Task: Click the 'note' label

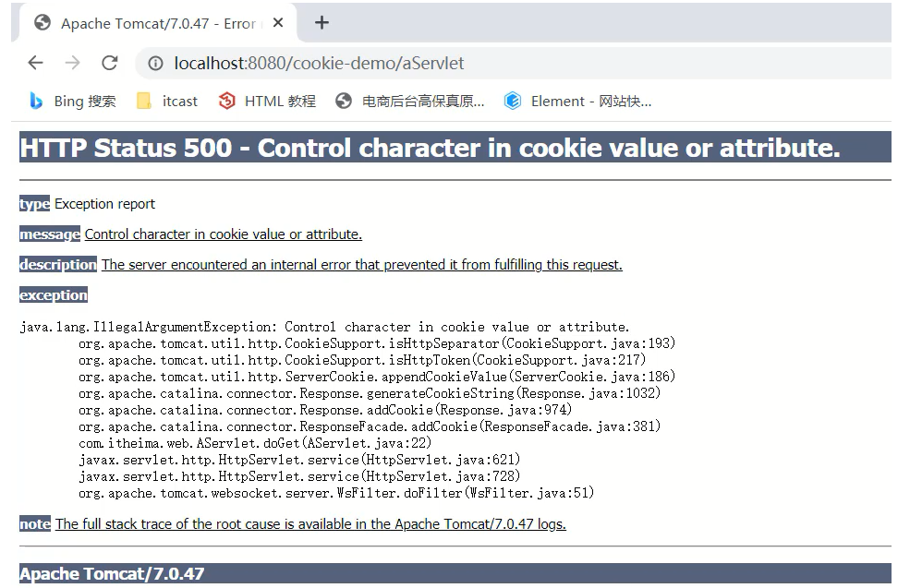Action: pos(35,523)
